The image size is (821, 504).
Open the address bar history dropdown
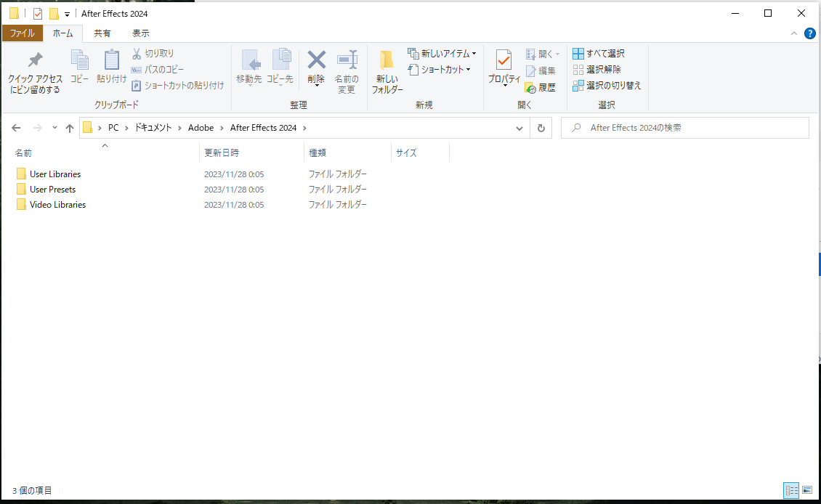519,128
